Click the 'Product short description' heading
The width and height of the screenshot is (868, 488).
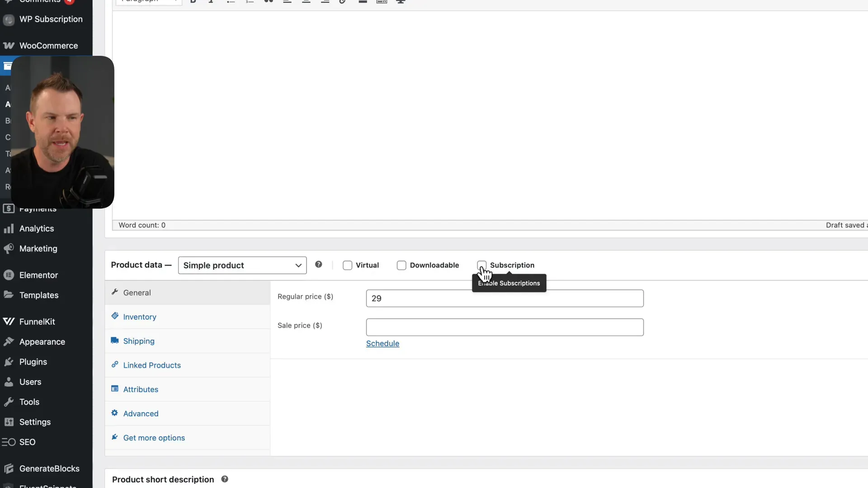163,479
